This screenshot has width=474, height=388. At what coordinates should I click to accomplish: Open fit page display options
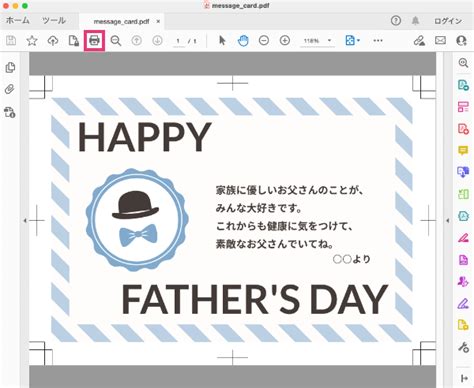(x=352, y=41)
